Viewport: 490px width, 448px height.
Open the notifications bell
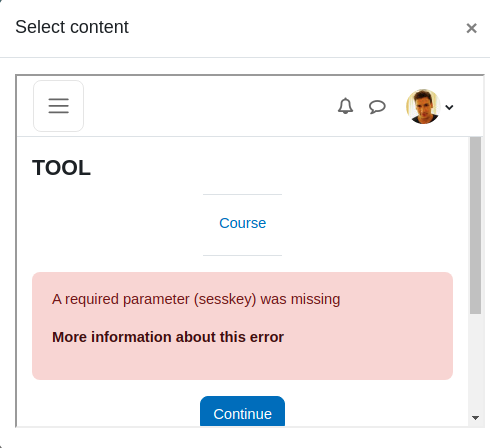pos(345,106)
